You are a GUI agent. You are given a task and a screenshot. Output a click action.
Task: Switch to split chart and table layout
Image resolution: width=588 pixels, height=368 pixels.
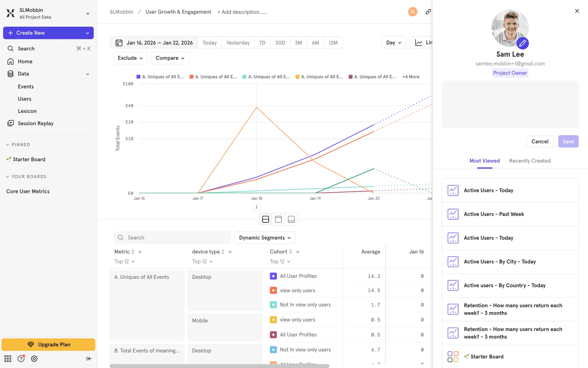click(266, 219)
